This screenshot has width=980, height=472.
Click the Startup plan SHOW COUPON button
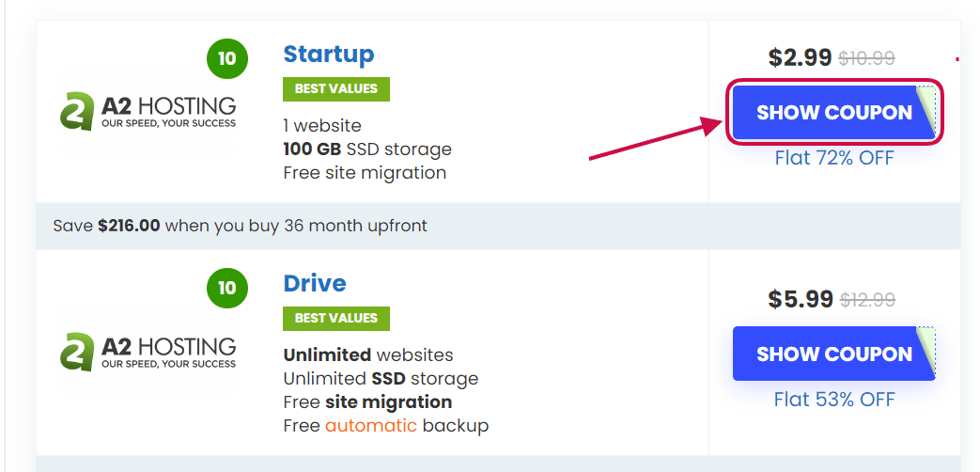(x=833, y=113)
